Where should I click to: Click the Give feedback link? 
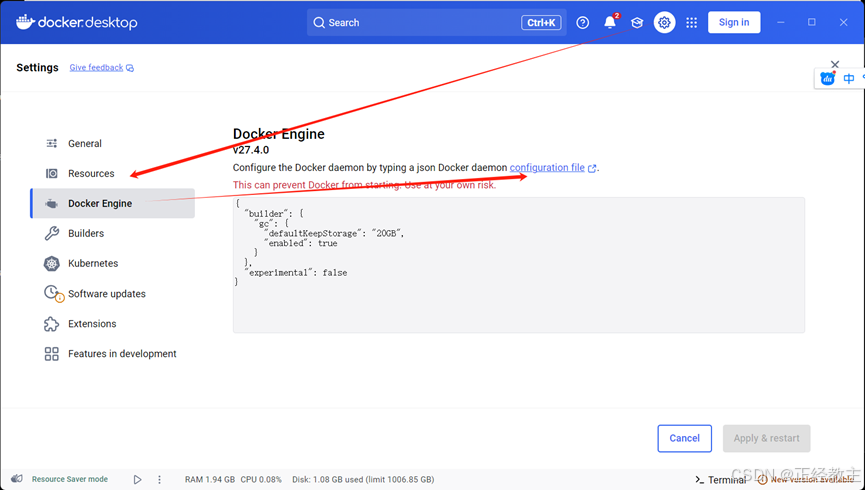[96, 67]
